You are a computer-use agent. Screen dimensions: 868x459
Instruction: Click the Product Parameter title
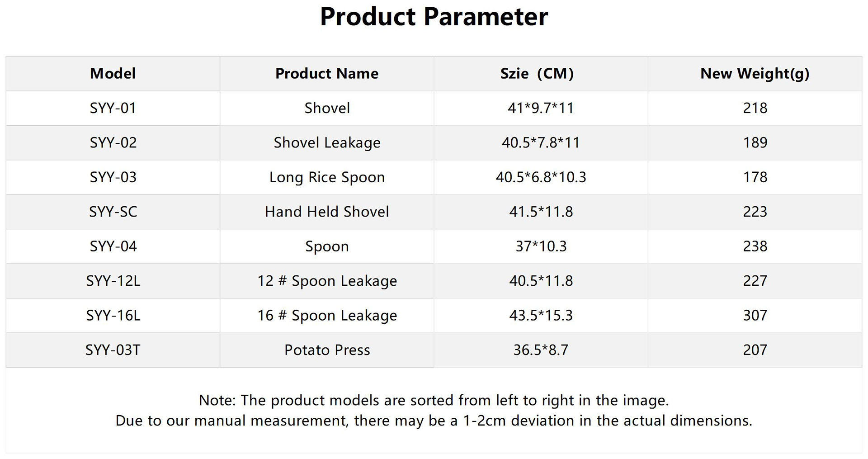click(434, 17)
